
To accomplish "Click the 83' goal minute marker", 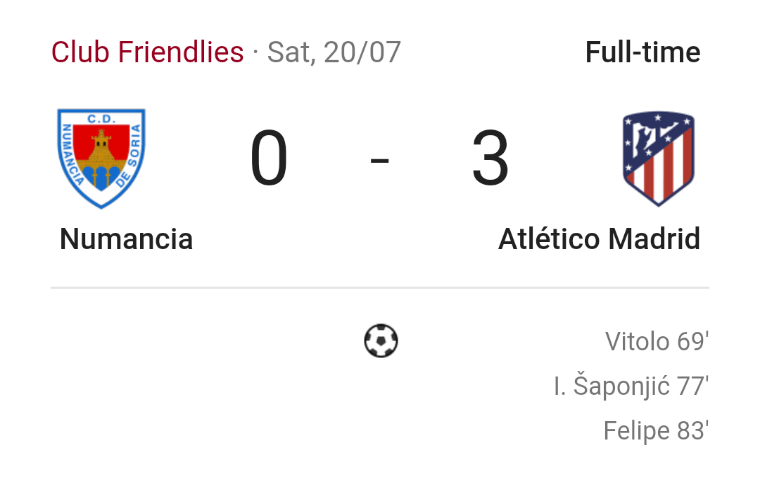I will (692, 431).
